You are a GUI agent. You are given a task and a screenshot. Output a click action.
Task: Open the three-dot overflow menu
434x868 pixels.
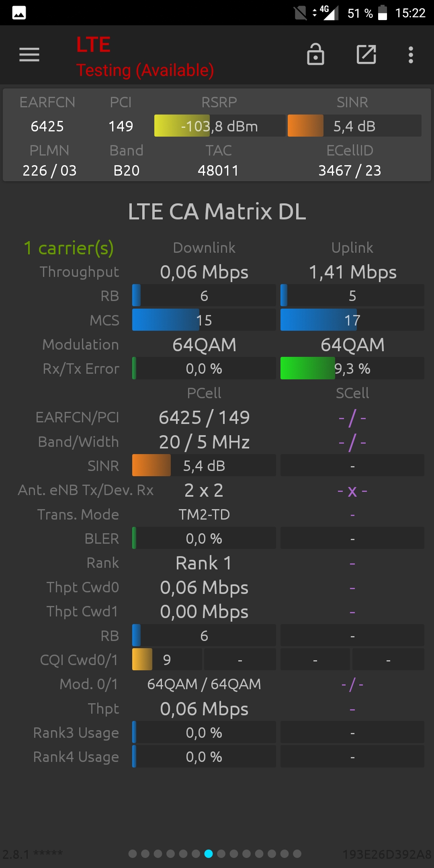click(411, 55)
